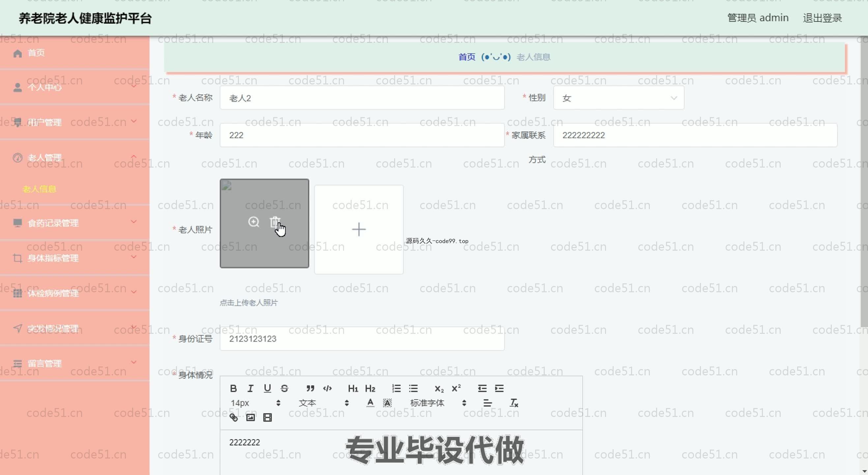Apply Heading 2 style
Screen dimensions: 868x475
tap(370, 389)
